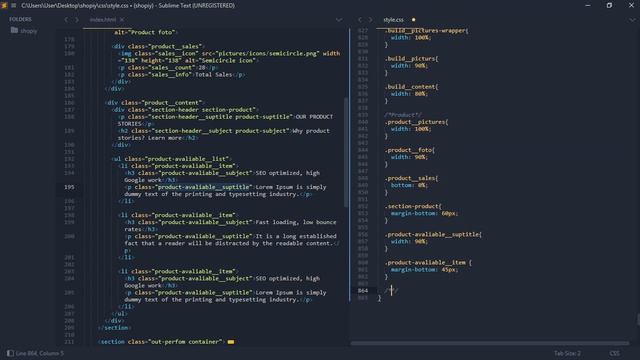
Task: Click the unsaved dot on the style.css tab
Action: point(413,20)
